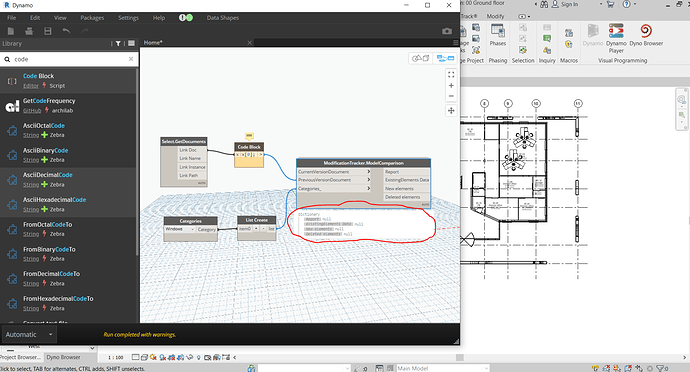Clear the library search text

131,59
